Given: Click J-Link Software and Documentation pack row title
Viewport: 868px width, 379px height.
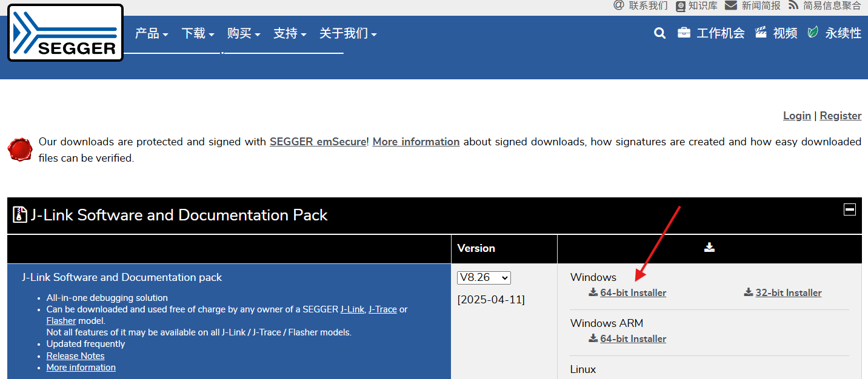Looking at the screenshot, I should pos(122,277).
